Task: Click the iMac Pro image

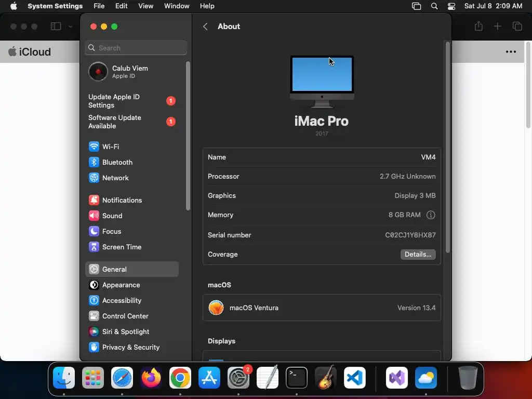Action: 322,82
